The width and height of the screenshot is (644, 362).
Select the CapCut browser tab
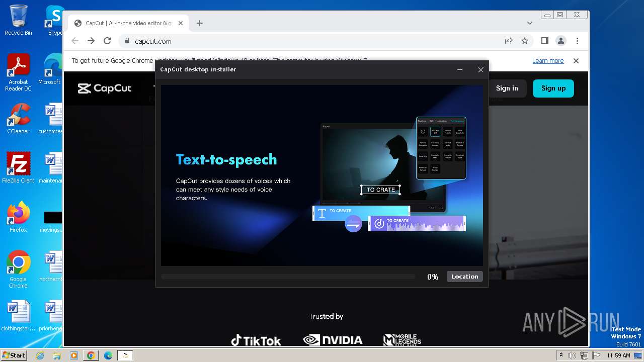pos(129,23)
